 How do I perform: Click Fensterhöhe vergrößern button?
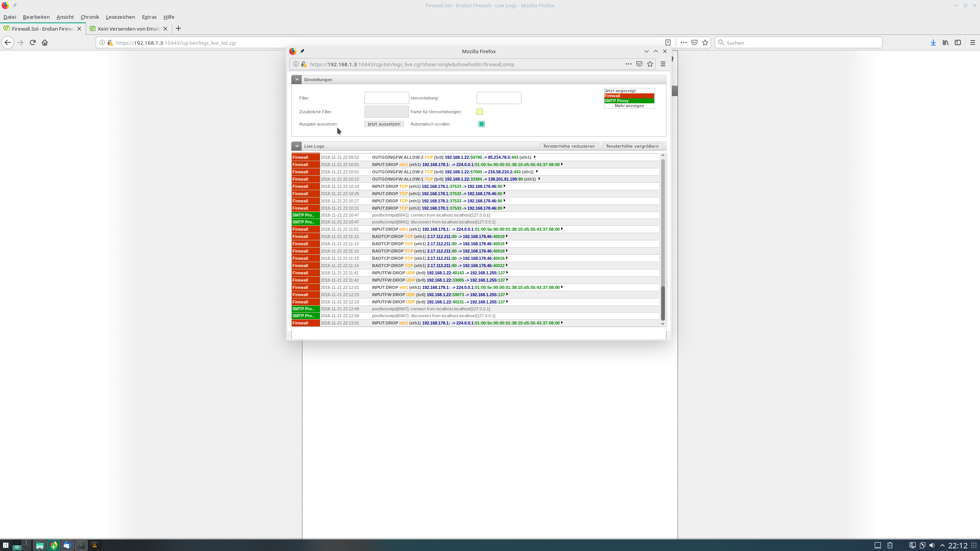632,146
